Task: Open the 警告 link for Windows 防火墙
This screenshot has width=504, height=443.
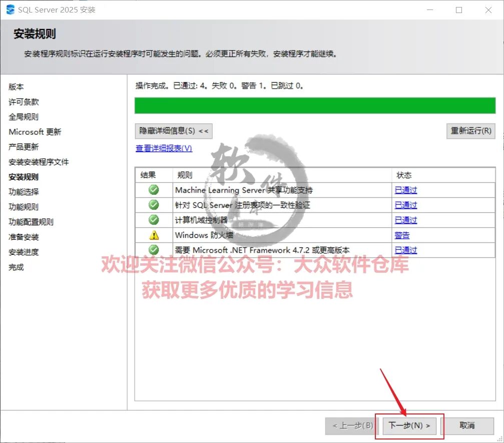Action: point(402,235)
